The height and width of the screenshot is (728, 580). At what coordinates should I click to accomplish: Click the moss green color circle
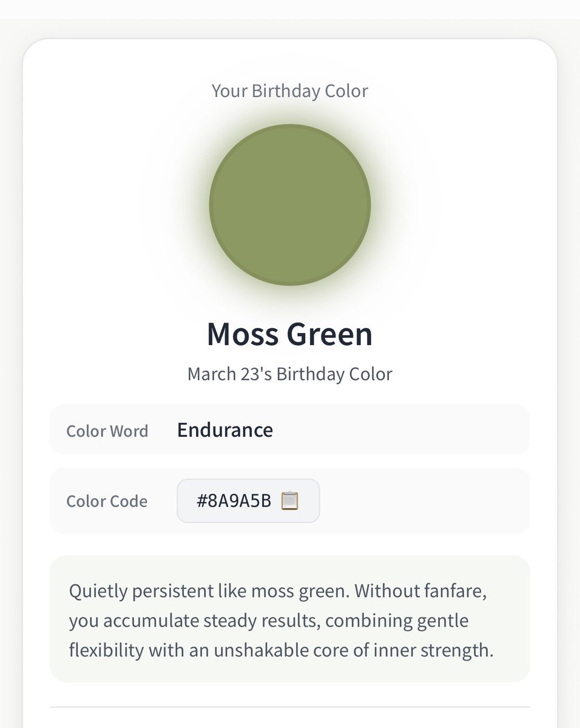click(290, 205)
